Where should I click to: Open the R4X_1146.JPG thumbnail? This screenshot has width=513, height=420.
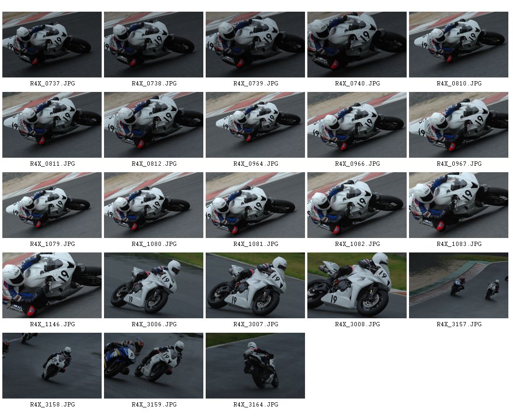(52, 286)
